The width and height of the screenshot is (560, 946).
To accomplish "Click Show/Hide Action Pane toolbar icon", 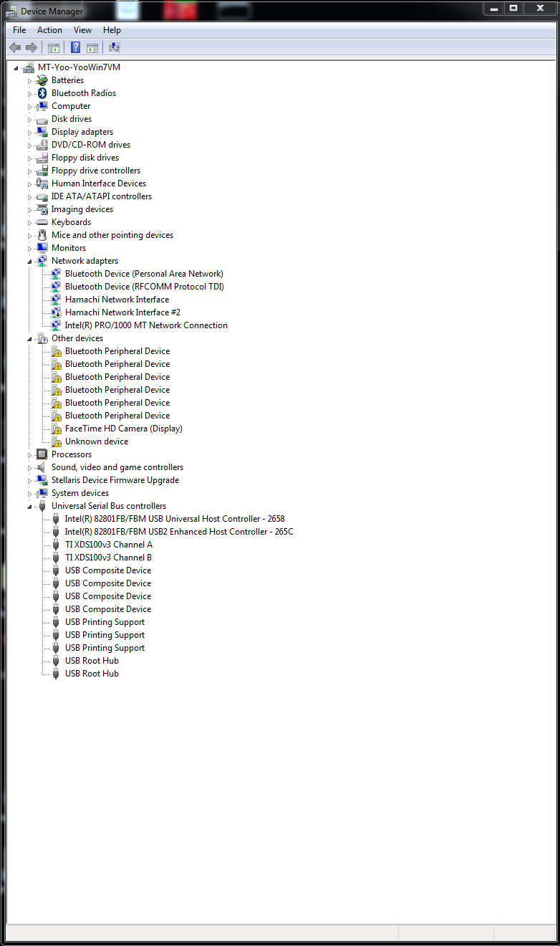I will [92, 47].
